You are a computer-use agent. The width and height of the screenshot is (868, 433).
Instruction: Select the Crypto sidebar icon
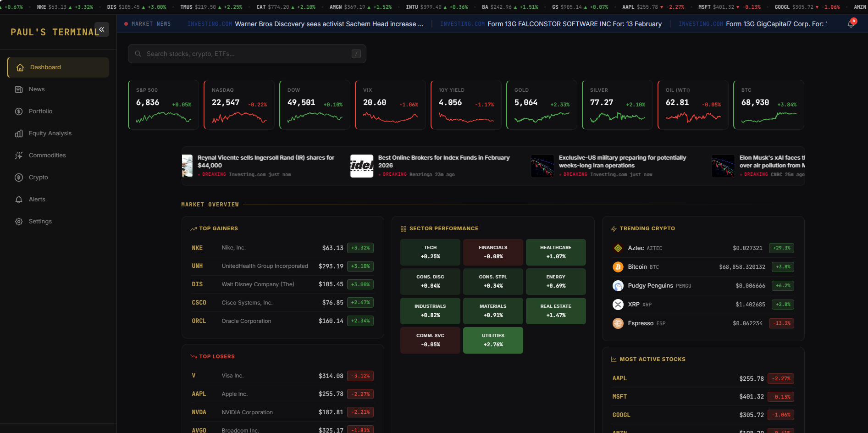click(x=19, y=177)
